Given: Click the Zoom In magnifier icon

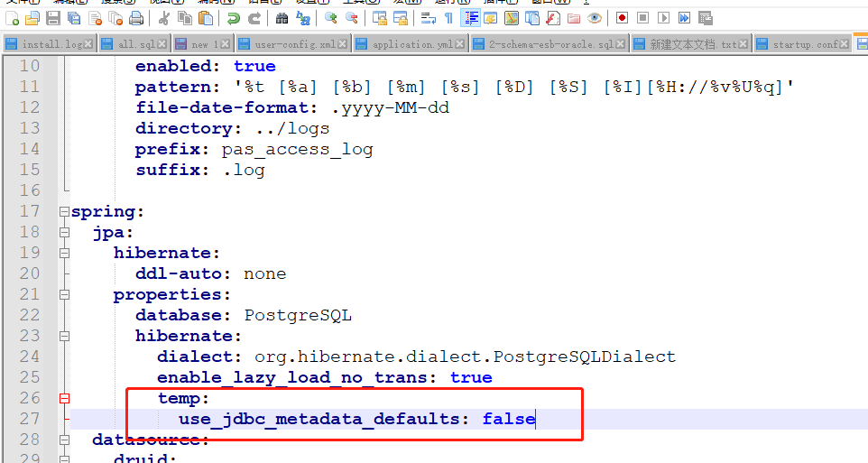Looking at the screenshot, I should (x=330, y=17).
